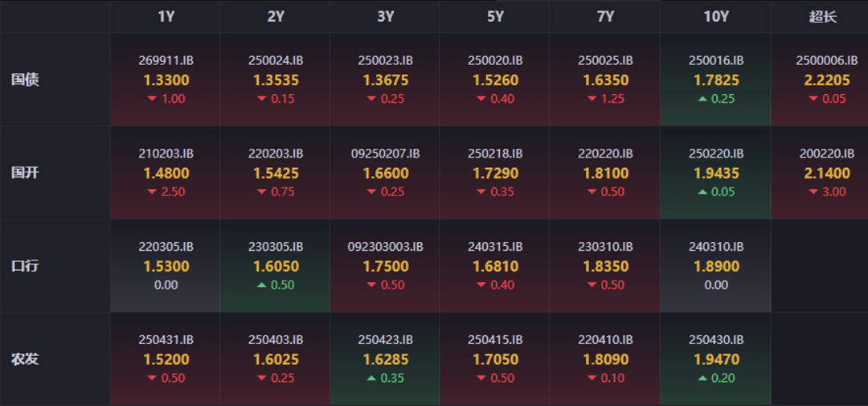868x406 pixels.
Task: Select the 1Y maturity column header
Action: pos(166,17)
